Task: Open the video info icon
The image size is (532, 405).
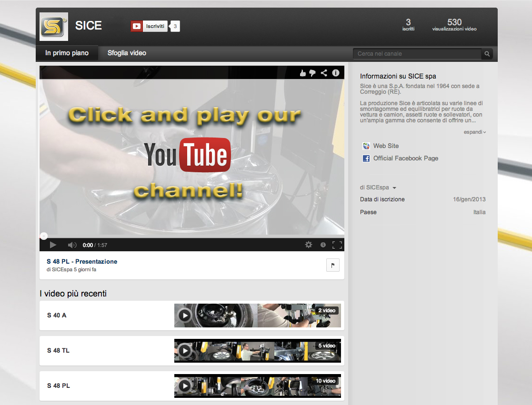Action: tap(336, 73)
